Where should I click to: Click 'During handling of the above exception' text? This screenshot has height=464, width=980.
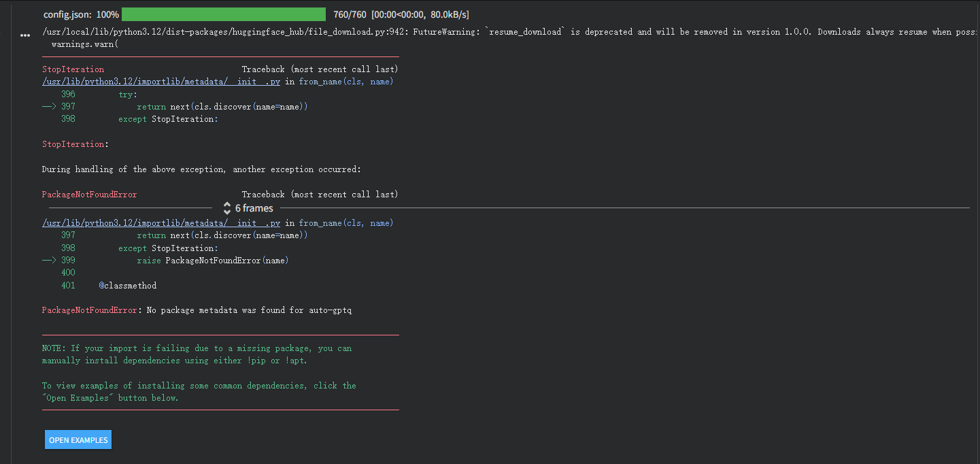pyautogui.click(x=201, y=169)
